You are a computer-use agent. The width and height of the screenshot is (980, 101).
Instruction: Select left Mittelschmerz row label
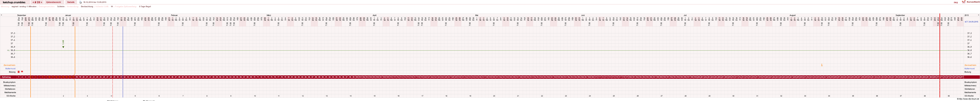(10, 85)
